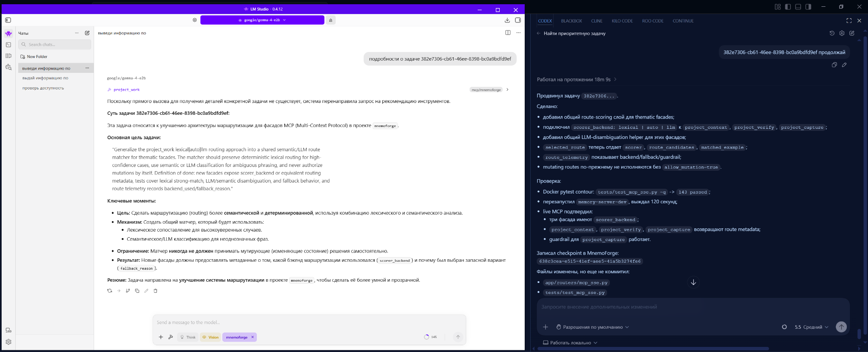Open My Models library icon in sidebar
This screenshot has width=868, height=352.
click(x=8, y=56)
